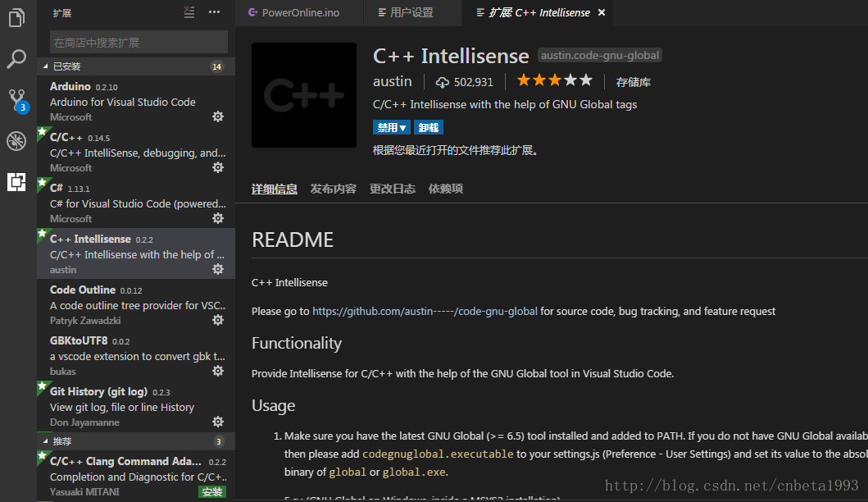Close the C++ Intellisense extension tab

pyautogui.click(x=602, y=12)
